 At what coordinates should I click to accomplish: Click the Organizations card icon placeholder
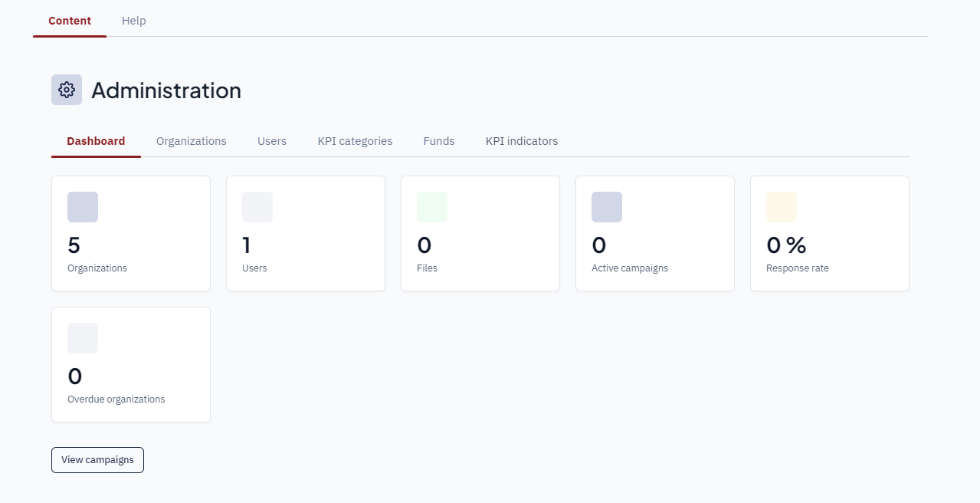[83, 207]
